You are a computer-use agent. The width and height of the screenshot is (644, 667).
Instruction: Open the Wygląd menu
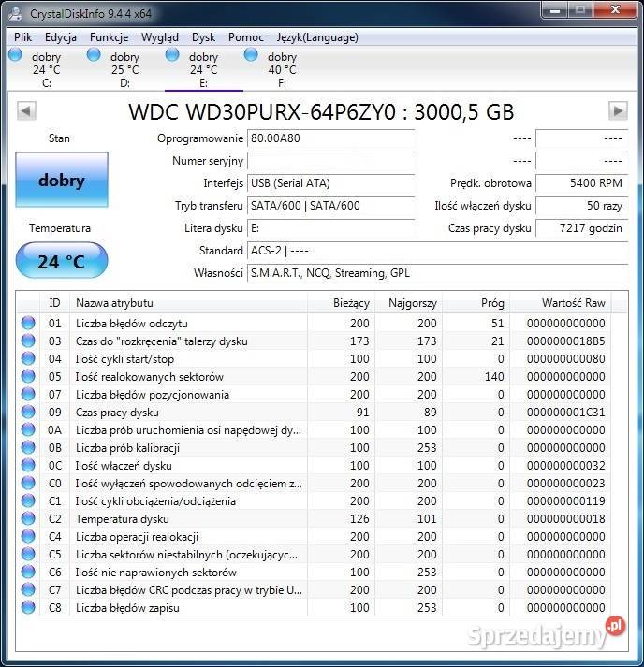point(160,37)
